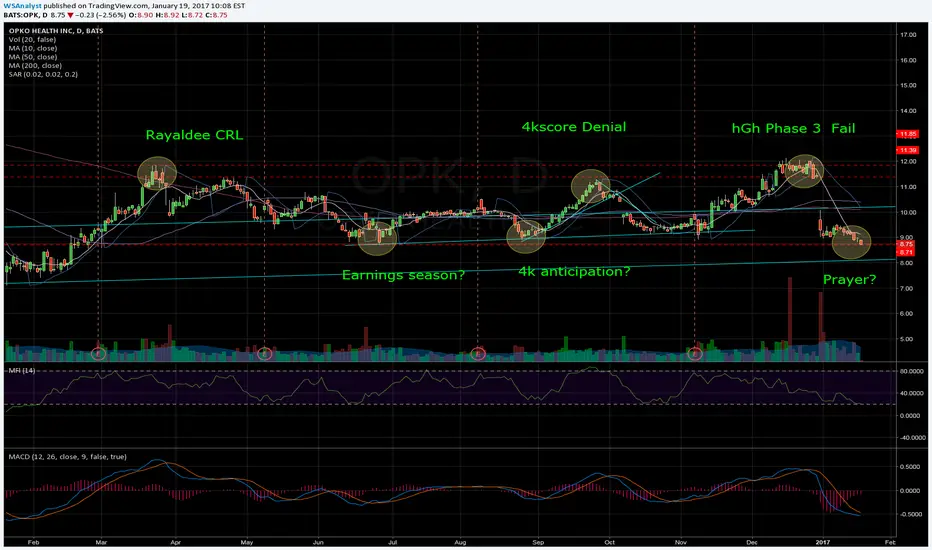Select the yellow ellipse under Rayaldee CRL
This screenshot has height=550, width=932.
coord(157,174)
